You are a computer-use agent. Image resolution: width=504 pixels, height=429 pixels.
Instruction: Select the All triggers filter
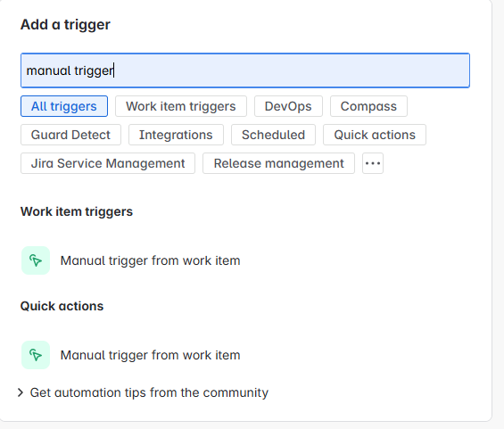tap(64, 106)
